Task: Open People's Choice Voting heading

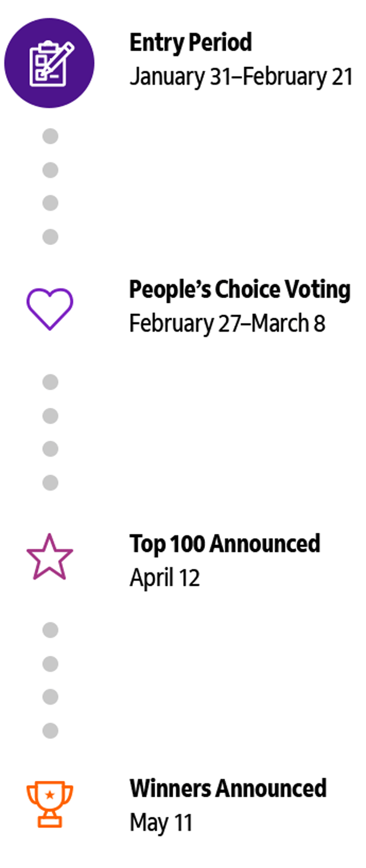Action: point(240,290)
